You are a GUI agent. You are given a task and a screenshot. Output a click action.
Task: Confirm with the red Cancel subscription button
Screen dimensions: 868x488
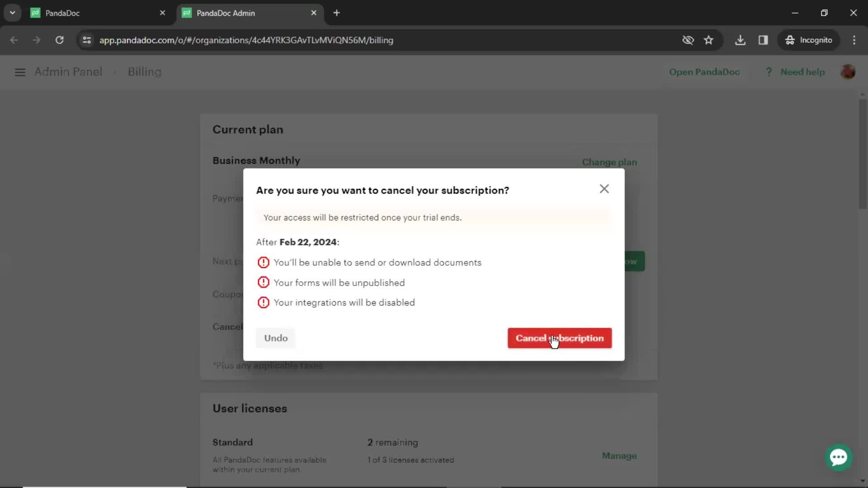[559, 338]
